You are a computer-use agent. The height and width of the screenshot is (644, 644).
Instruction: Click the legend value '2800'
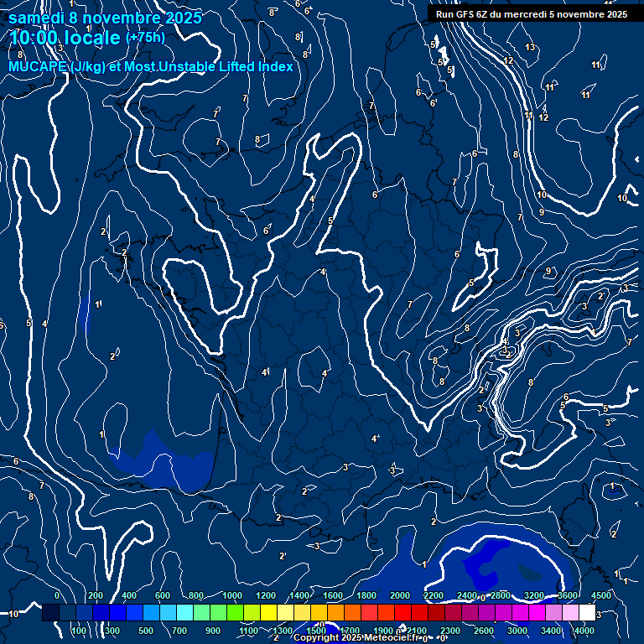[x=501, y=595]
